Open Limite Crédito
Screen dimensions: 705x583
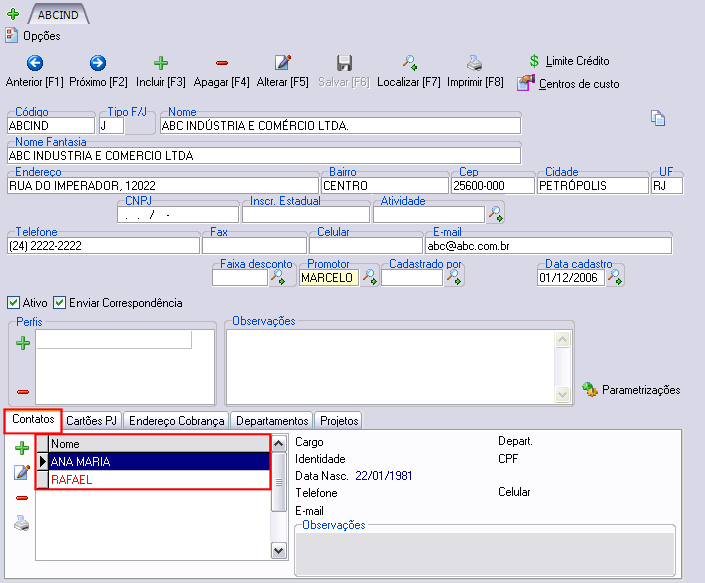pyautogui.click(x=569, y=61)
